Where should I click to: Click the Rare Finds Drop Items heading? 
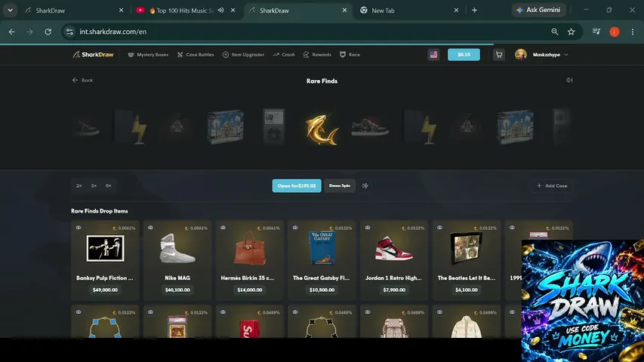click(x=100, y=211)
